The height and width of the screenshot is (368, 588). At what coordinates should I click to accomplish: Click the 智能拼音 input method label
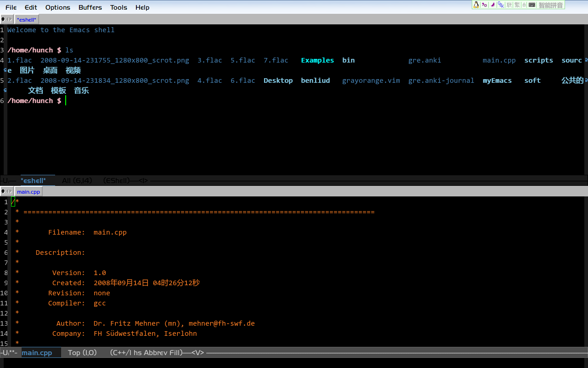pyautogui.click(x=550, y=5)
